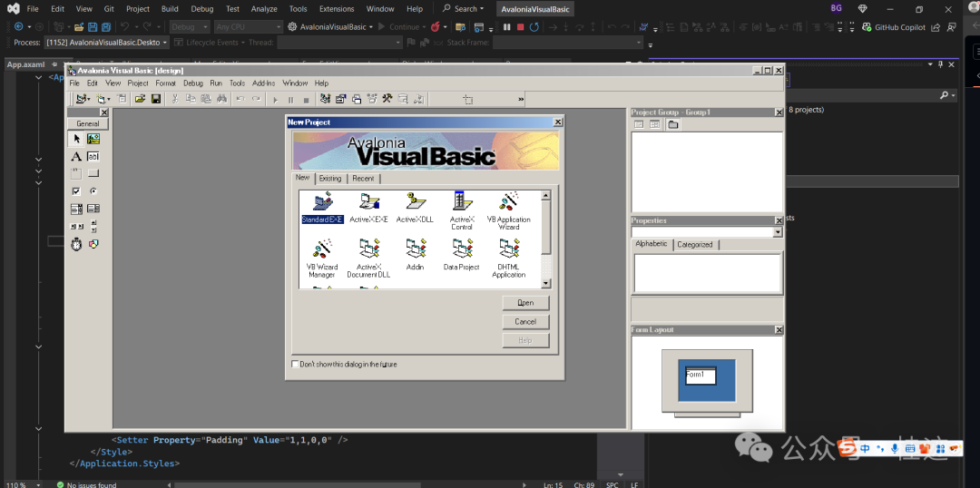Choose the VB Wizard Manager project type
980x488 pixels.
pyautogui.click(x=322, y=258)
